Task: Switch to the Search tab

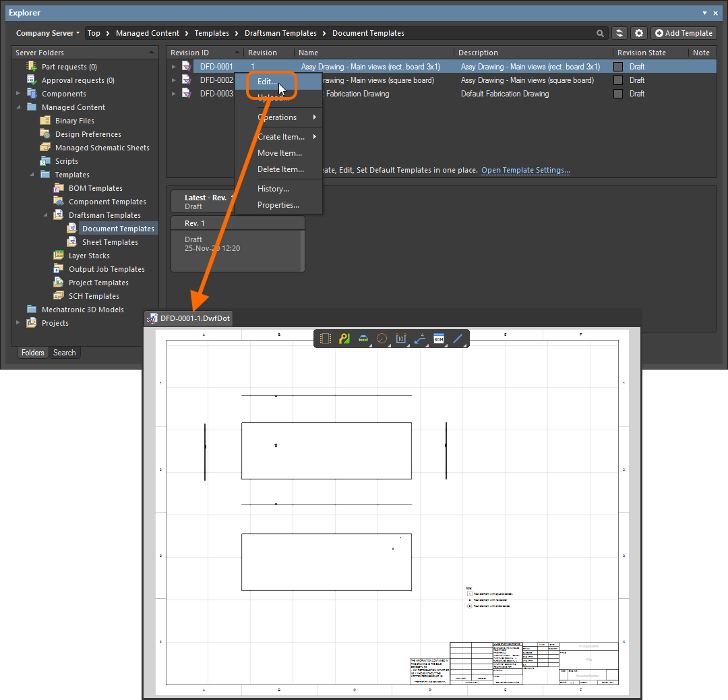Action: [x=65, y=353]
